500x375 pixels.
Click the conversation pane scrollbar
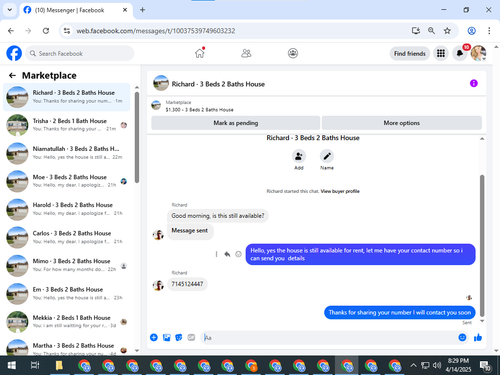(x=482, y=245)
